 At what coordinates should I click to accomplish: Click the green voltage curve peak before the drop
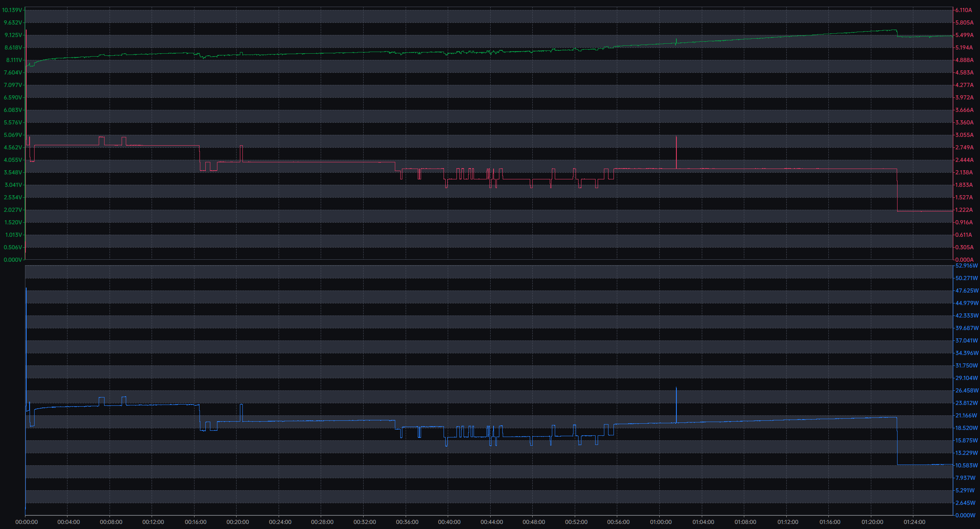(x=895, y=30)
